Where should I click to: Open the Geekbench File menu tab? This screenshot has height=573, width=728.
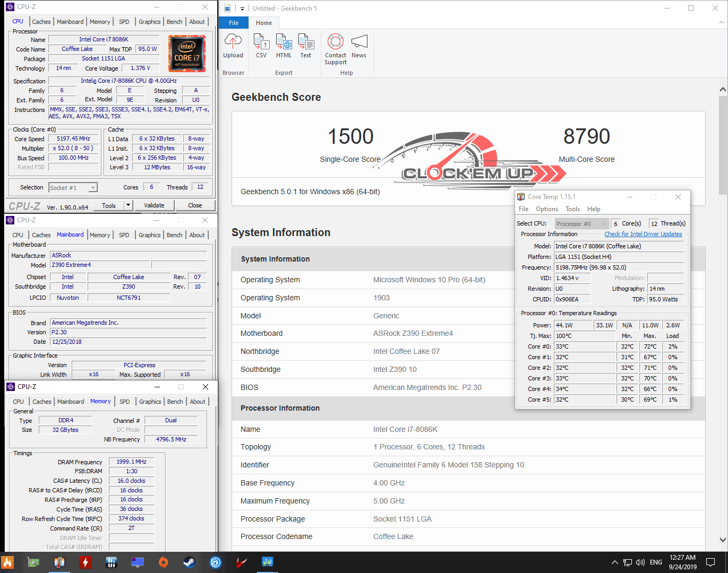(x=234, y=23)
